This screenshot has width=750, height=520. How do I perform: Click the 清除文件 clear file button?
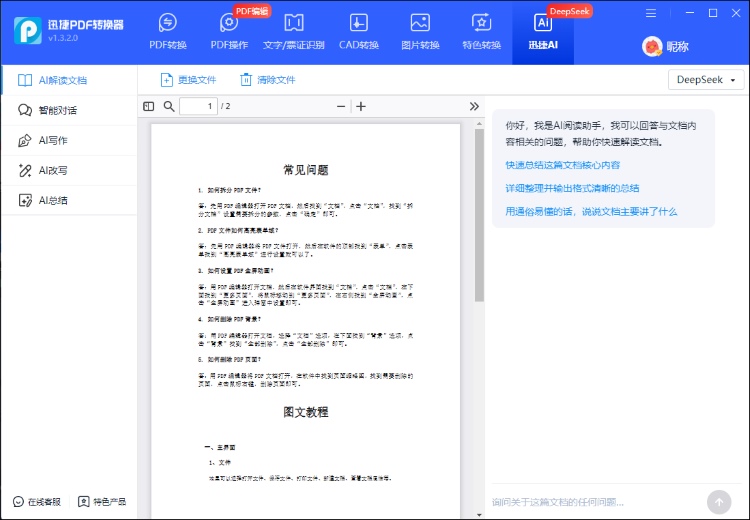(267, 80)
